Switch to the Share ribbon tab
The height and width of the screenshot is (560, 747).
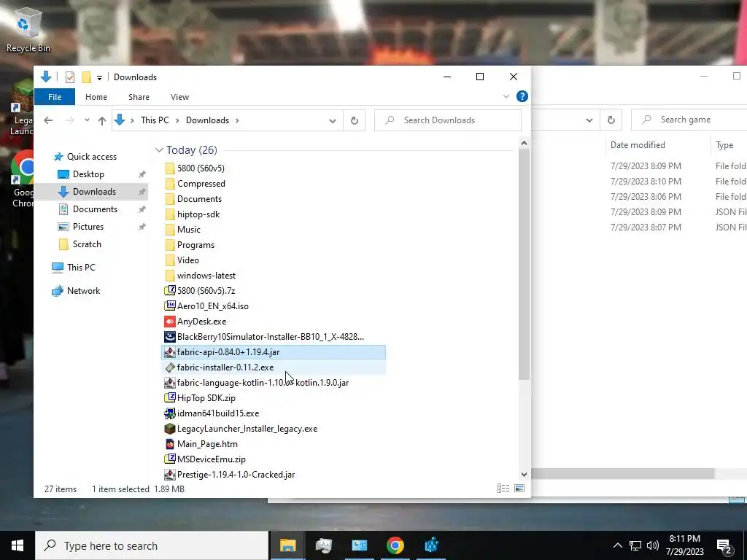[139, 97]
